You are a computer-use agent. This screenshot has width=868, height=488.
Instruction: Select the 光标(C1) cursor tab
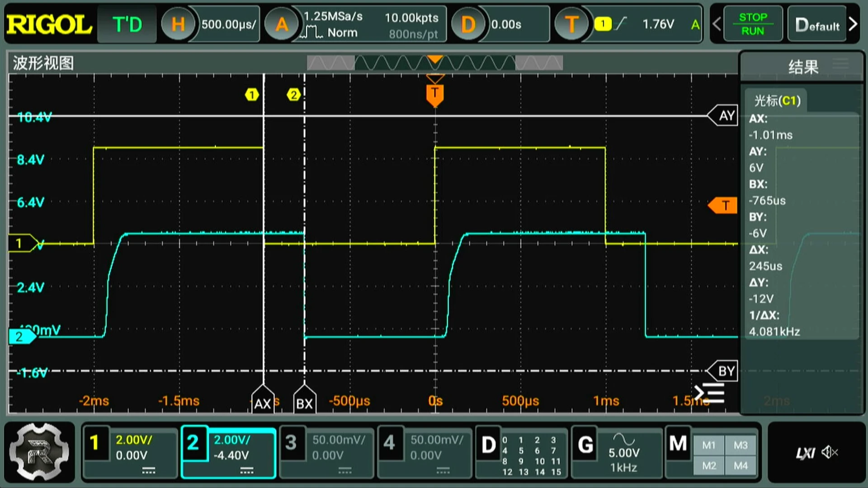pos(777,101)
